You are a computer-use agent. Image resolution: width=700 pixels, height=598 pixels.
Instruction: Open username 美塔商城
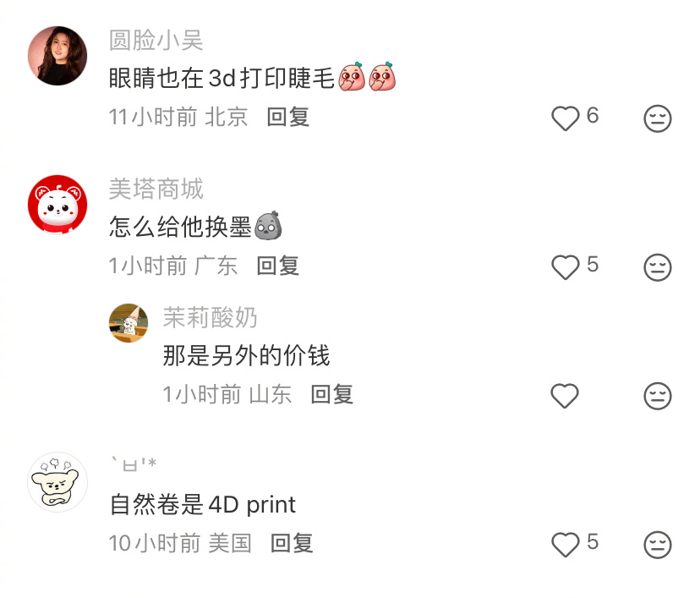coord(156,189)
